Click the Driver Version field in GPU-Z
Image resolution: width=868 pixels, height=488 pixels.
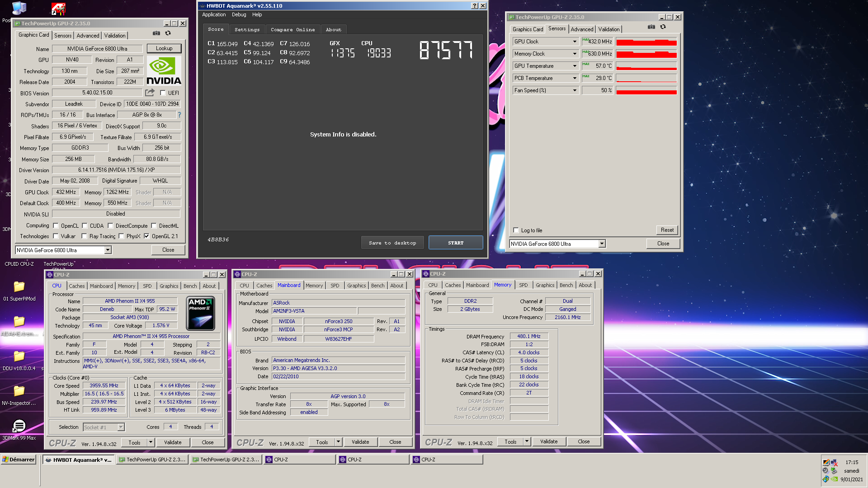click(116, 170)
